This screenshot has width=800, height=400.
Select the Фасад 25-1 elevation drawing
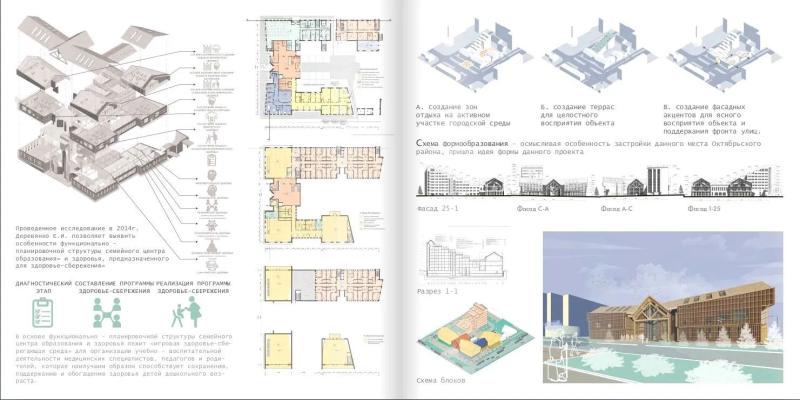pos(461,181)
